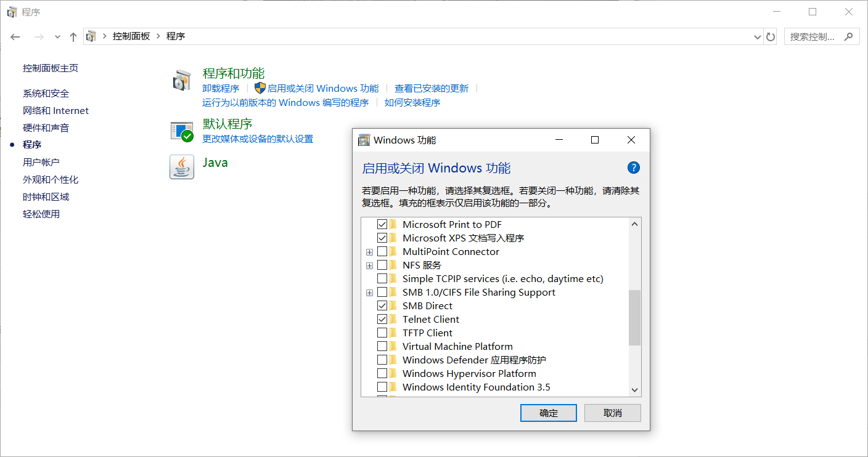The width and height of the screenshot is (868, 457).
Task: Click the Java heading link
Action: pos(215,163)
